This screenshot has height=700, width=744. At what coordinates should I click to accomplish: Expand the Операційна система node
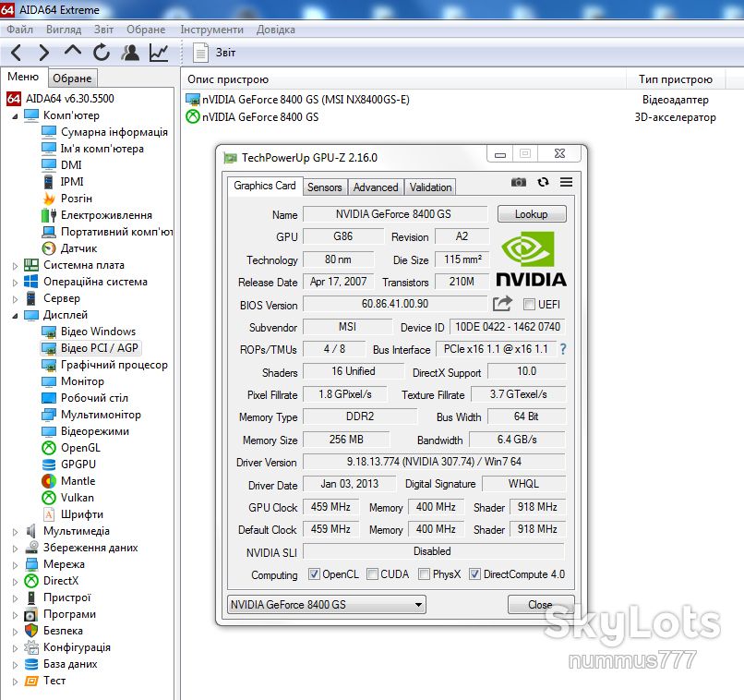15,283
